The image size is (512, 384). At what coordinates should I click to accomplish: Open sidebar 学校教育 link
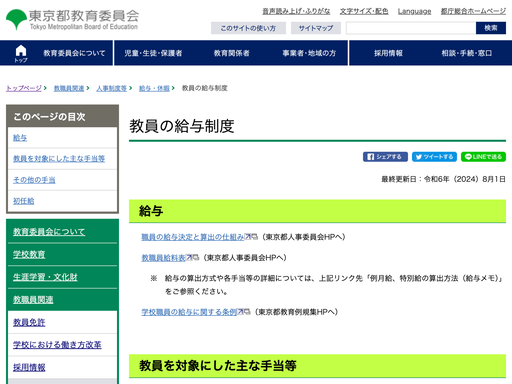pos(29,254)
